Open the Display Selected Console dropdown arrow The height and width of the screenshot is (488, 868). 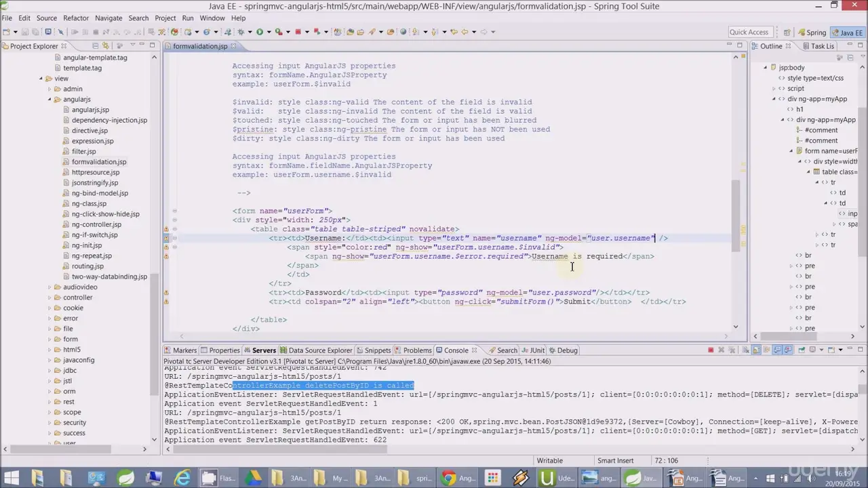tap(821, 350)
